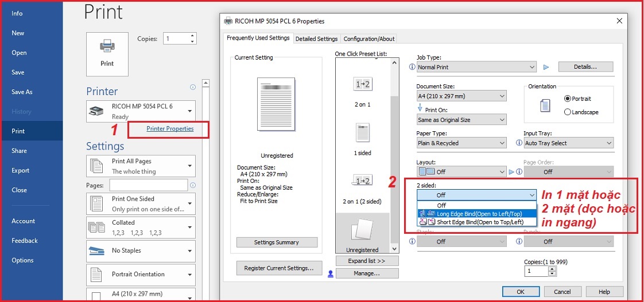The width and height of the screenshot is (644, 302).
Task: Decrease Copies(1 to 999) in properties dialog
Action: (x=552, y=274)
